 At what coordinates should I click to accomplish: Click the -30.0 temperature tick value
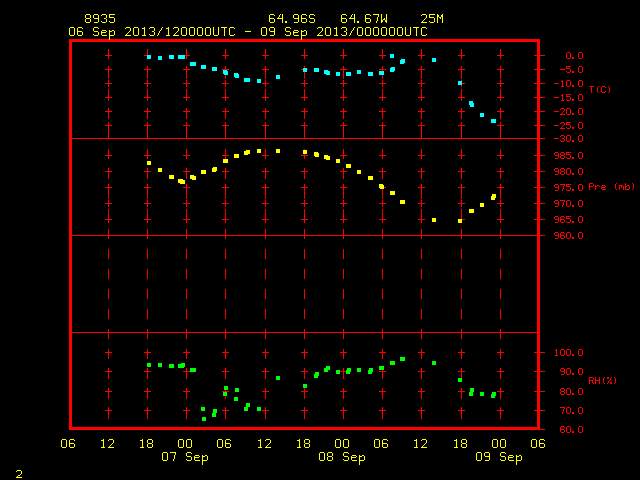tap(568, 139)
